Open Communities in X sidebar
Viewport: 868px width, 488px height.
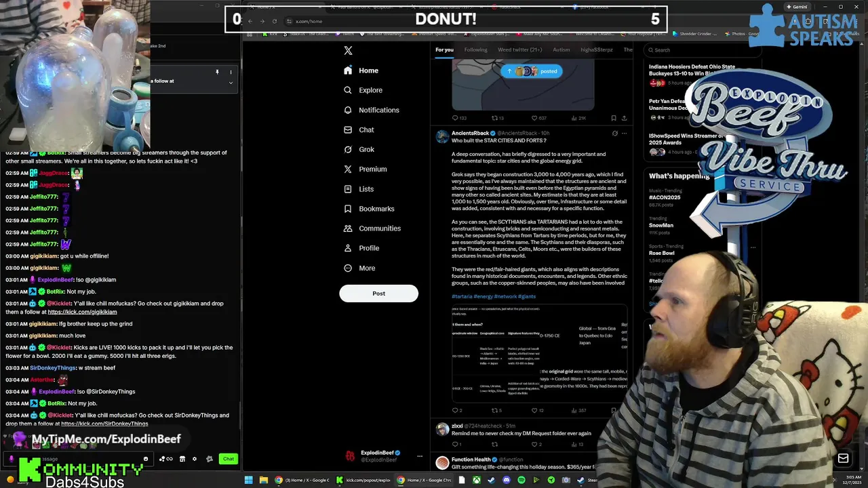click(x=372, y=228)
